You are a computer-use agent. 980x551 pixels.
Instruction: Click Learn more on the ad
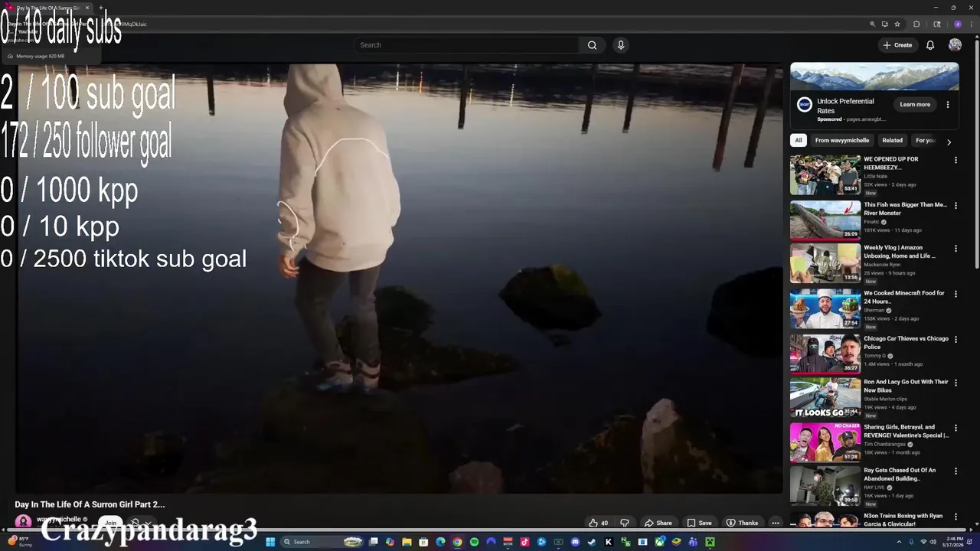pos(915,104)
